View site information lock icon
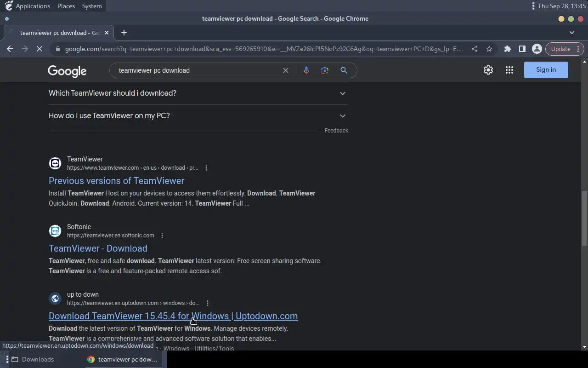The width and height of the screenshot is (588, 368). 57,49
